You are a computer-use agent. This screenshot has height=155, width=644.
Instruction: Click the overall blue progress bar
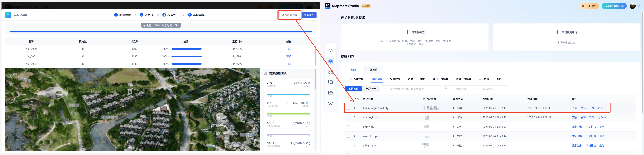pos(160,32)
